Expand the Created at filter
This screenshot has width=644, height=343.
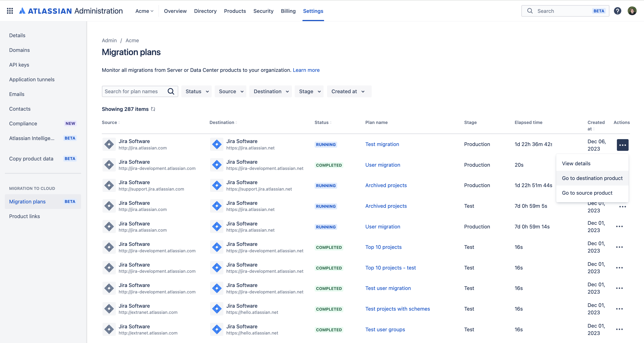(349, 91)
